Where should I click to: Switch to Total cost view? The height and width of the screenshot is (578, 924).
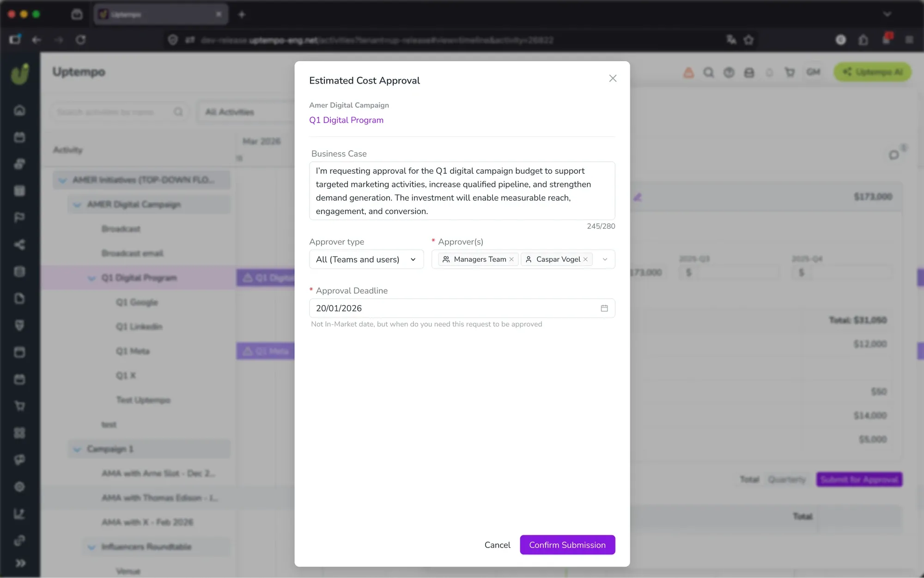coord(750,480)
